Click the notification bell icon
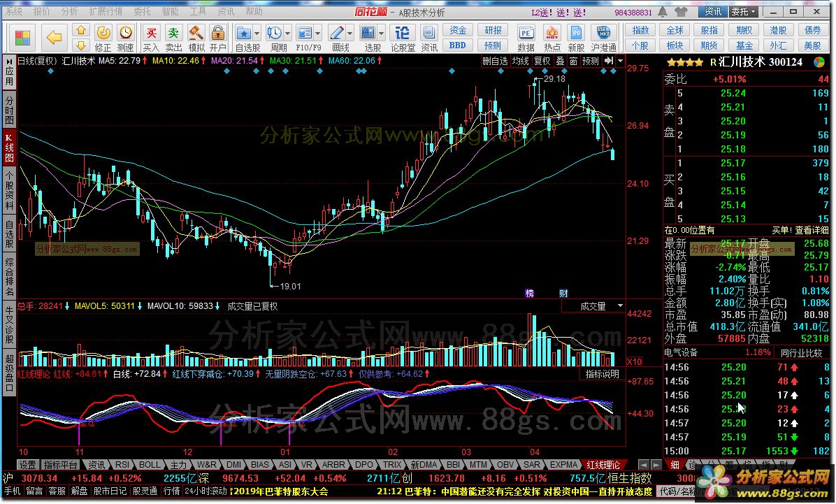The height and width of the screenshot is (504, 836). coord(663,12)
